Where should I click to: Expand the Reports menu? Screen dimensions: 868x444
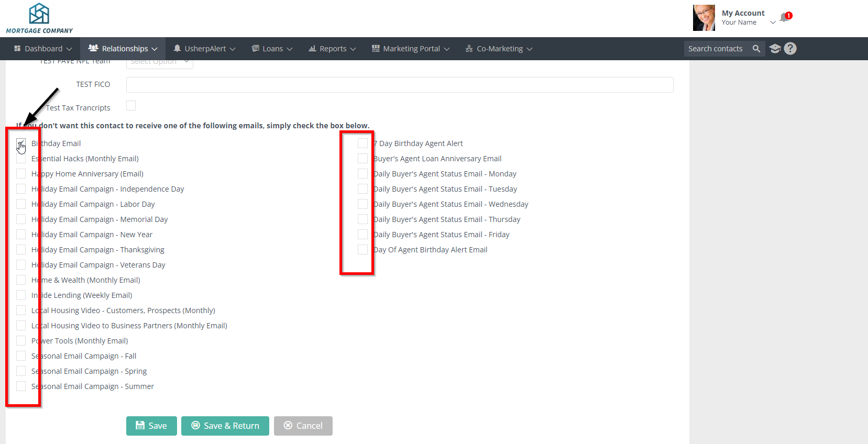pos(332,49)
